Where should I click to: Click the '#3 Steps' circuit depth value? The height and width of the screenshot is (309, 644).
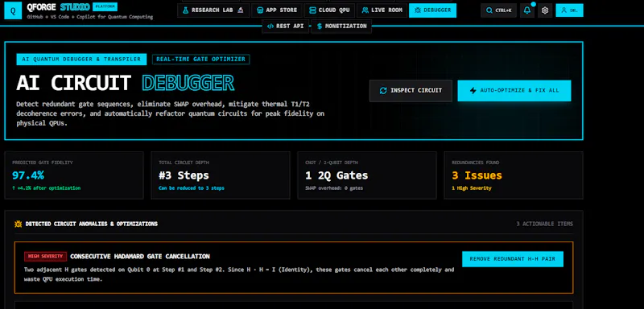pyautogui.click(x=184, y=175)
